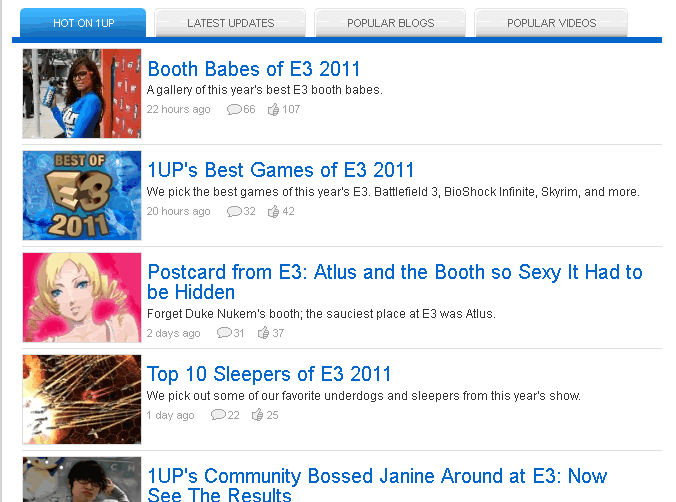Click 'We pick out some of our favorite' description
The width and height of the screenshot is (676, 502).
tap(363, 395)
